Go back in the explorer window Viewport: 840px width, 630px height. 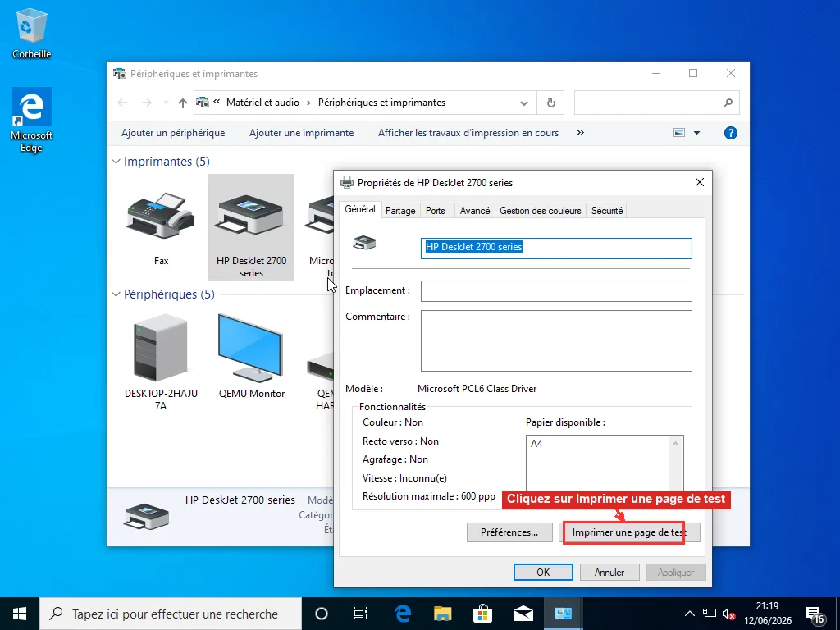tap(123, 103)
